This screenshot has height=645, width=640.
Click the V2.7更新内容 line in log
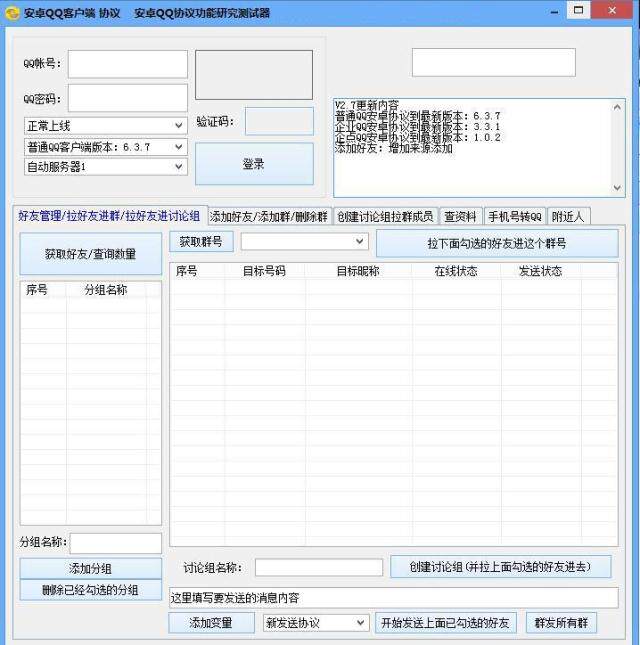coord(366,105)
